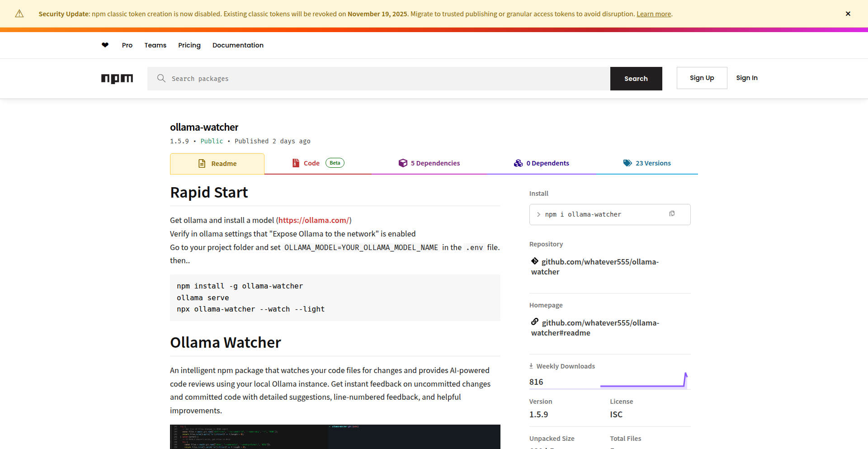Click the Sign Up button
This screenshot has width=868, height=449.
coord(702,78)
